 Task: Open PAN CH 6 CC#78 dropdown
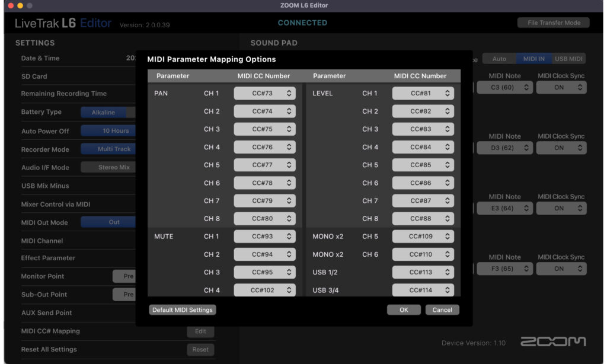pos(264,183)
